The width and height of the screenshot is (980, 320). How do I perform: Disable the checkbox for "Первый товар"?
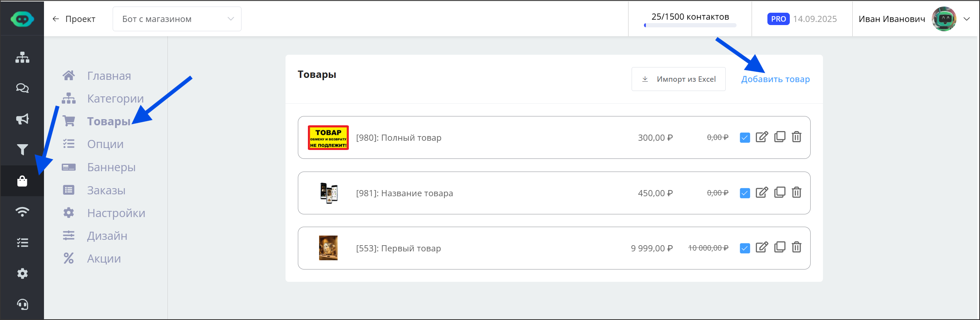click(745, 248)
